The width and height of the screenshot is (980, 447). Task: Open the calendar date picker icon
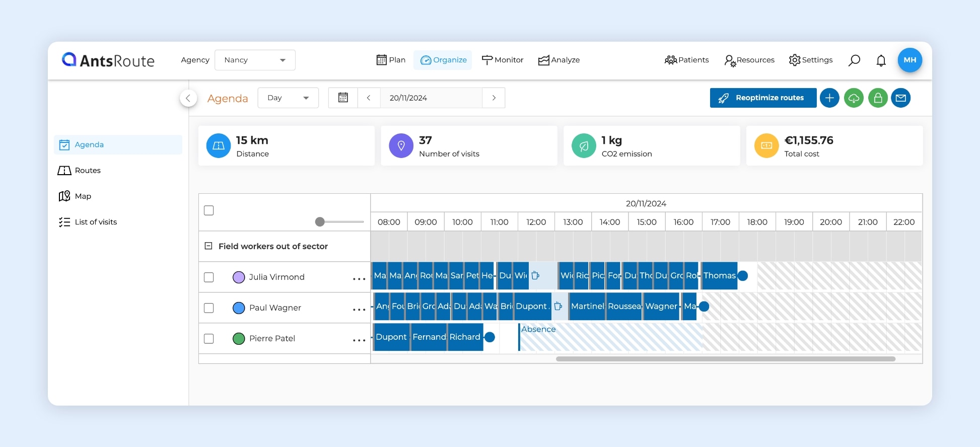click(x=343, y=98)
